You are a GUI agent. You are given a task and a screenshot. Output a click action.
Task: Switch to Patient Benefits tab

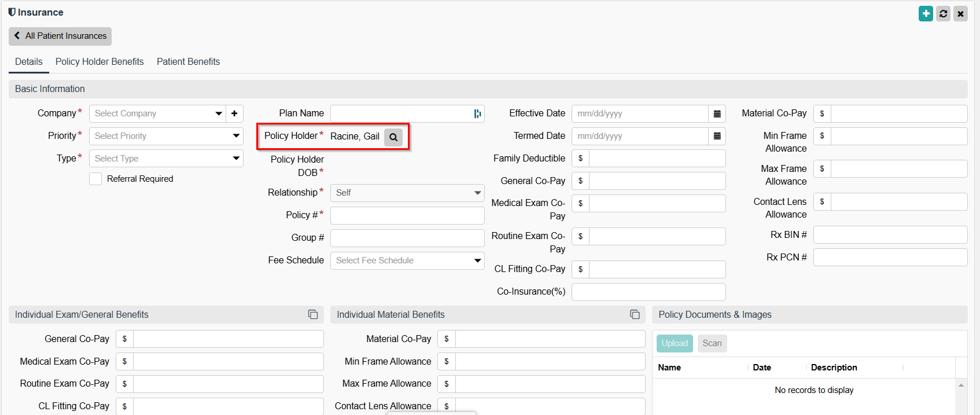(x=188, y=61)
